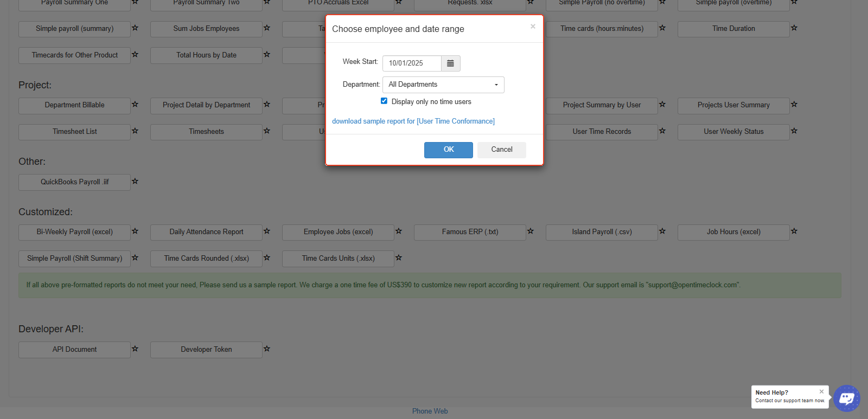Star the User Weekly Status report
868x419 pixels.
point(794,131)
